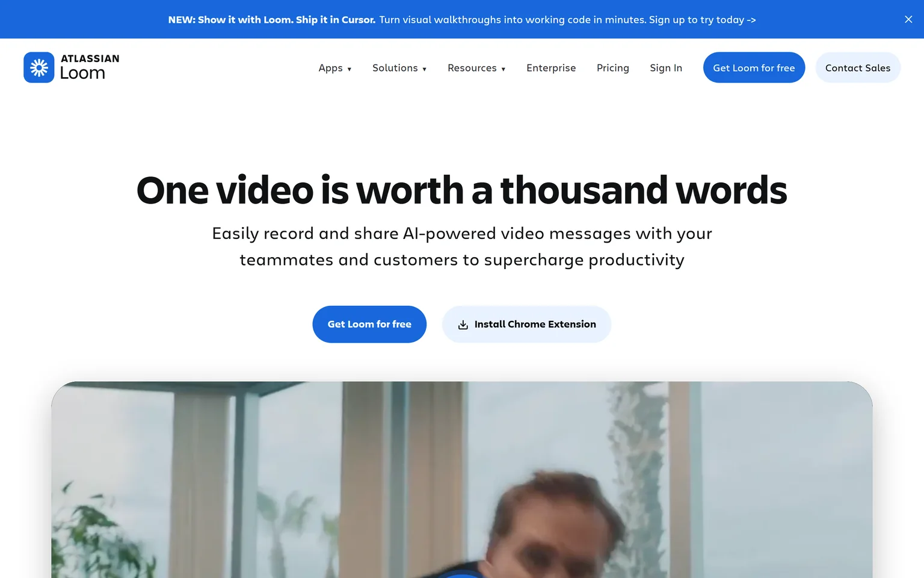This screenshot has height=578, width=924.
Task: Click the headline One video is worth a thousand words
Action: [x=462, y=190]
